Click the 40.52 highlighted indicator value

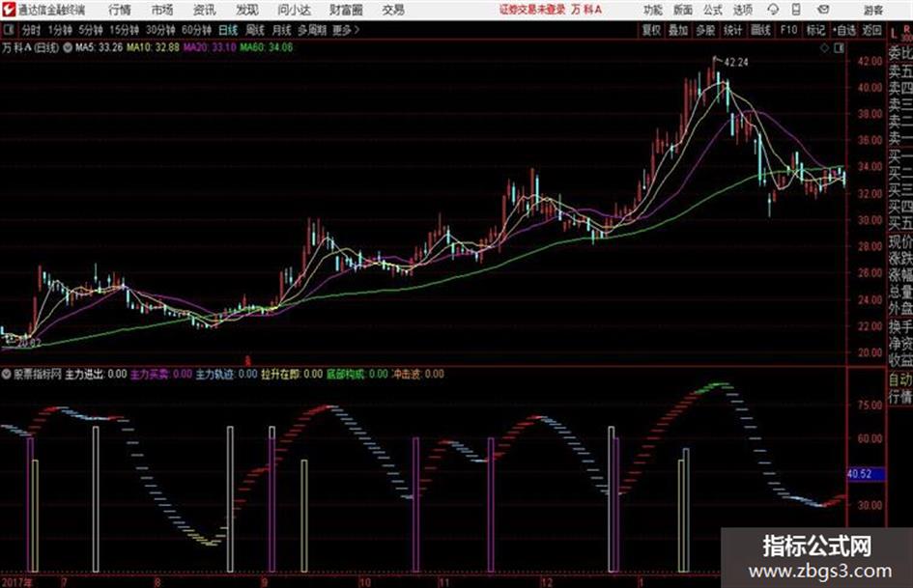pyautogui.click(x=866, y=474)
